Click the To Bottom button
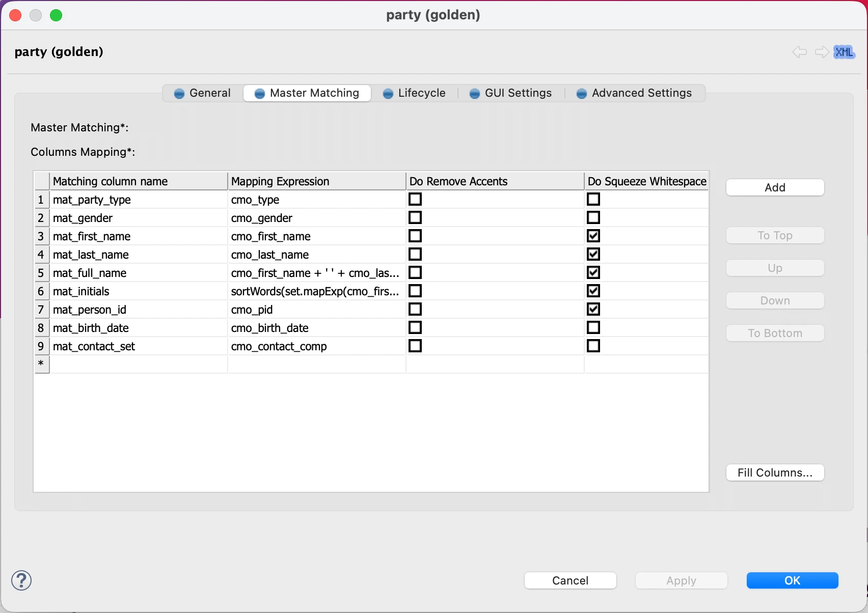Image resolution: width=868 pixels, height=613 pixels. (775, 333)
